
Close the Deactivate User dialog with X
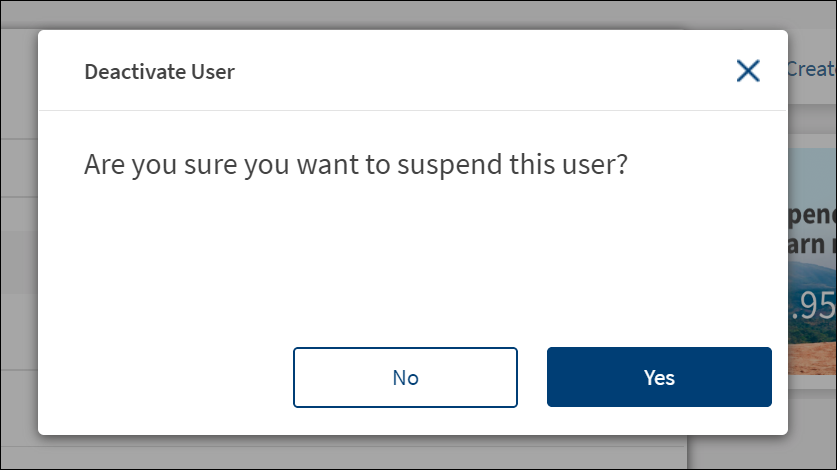coord(748,70)
